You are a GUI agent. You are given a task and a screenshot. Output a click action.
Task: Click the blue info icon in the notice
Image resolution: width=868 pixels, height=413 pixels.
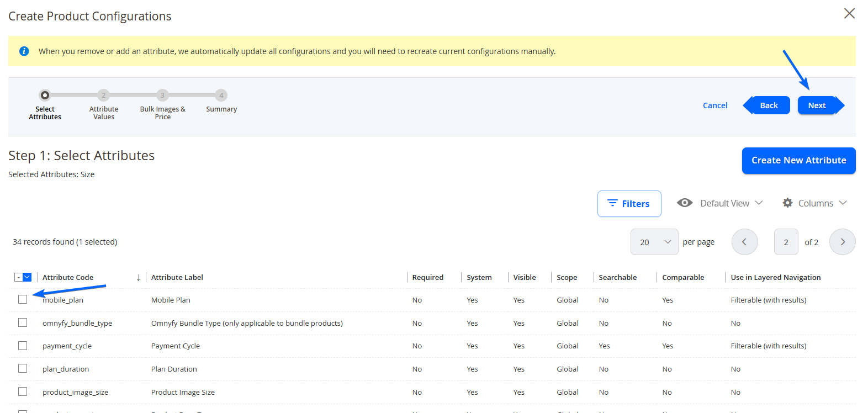click(24, 51)
